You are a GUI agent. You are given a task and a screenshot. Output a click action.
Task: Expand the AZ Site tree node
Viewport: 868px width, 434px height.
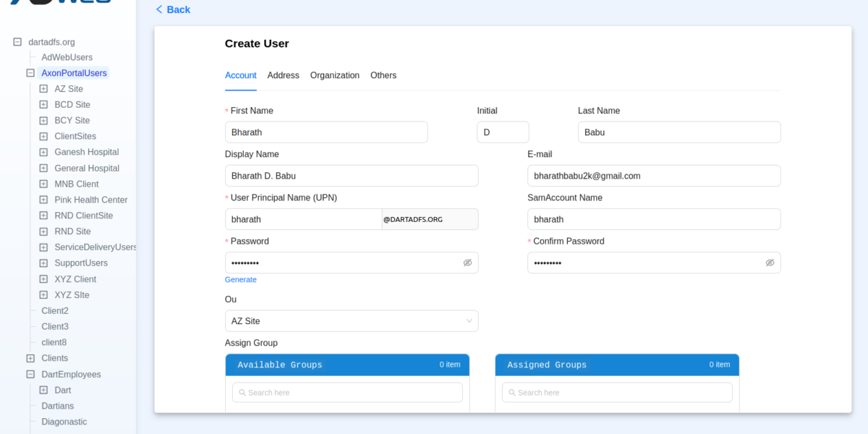pos(43,88)
